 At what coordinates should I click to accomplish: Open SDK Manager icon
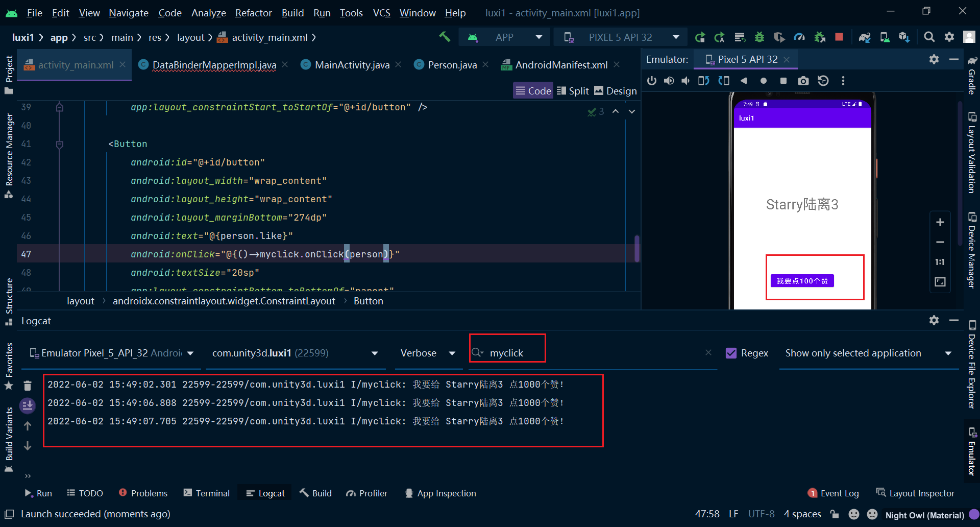point(904,37)
